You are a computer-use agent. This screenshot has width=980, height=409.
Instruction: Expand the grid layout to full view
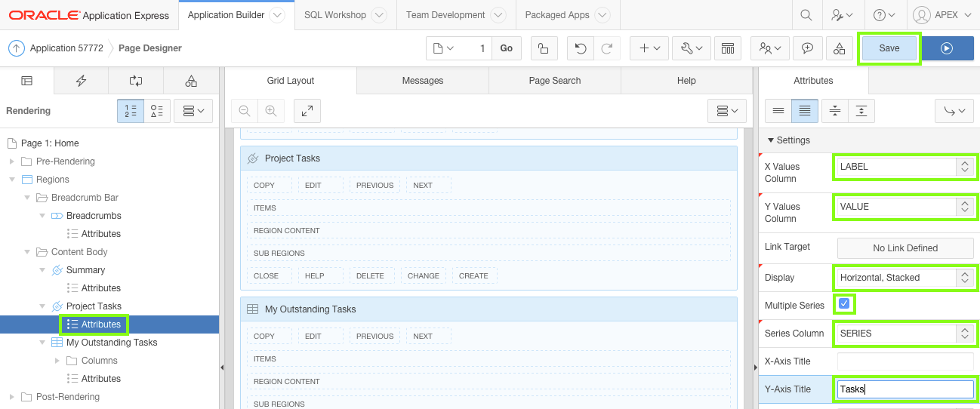[307, 111]
